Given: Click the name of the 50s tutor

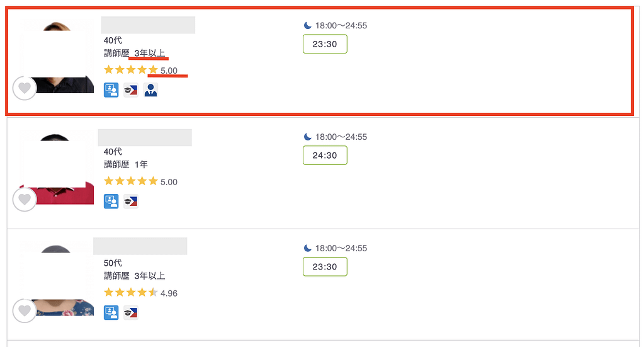Looking at the screenshot, I should pyautogui.click(x=140, y=246).
